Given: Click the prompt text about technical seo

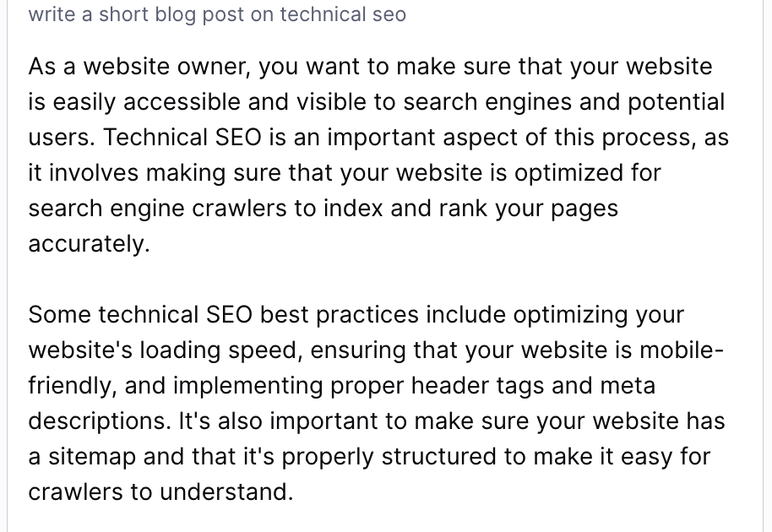Looking at the screenshot, I should (217, 14).
